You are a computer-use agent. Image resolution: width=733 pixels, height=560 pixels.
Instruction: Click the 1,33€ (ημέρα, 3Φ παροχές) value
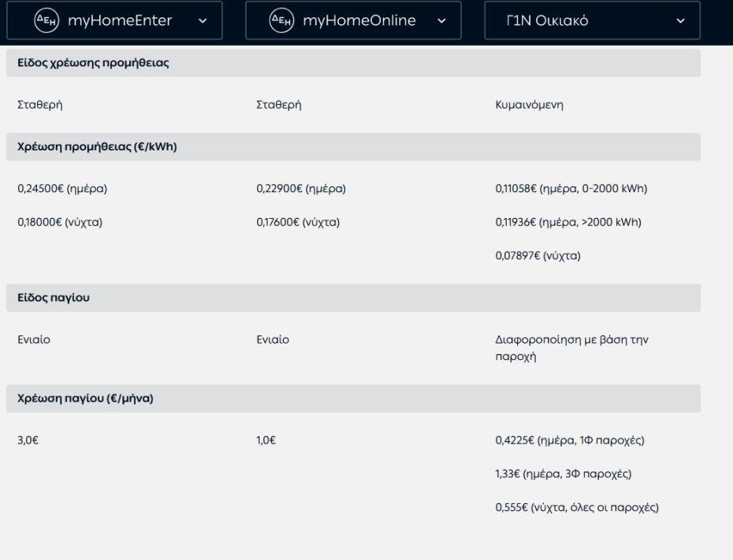[563, 474]
